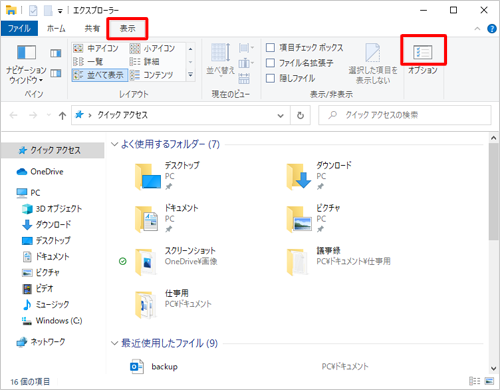Open ドキュメント in navigation pane

46,257
